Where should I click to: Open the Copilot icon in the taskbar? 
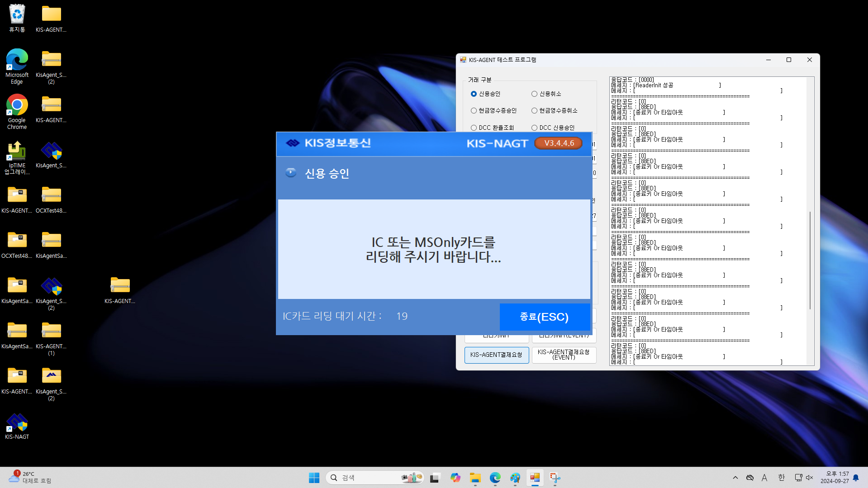(x=455, y=478)
